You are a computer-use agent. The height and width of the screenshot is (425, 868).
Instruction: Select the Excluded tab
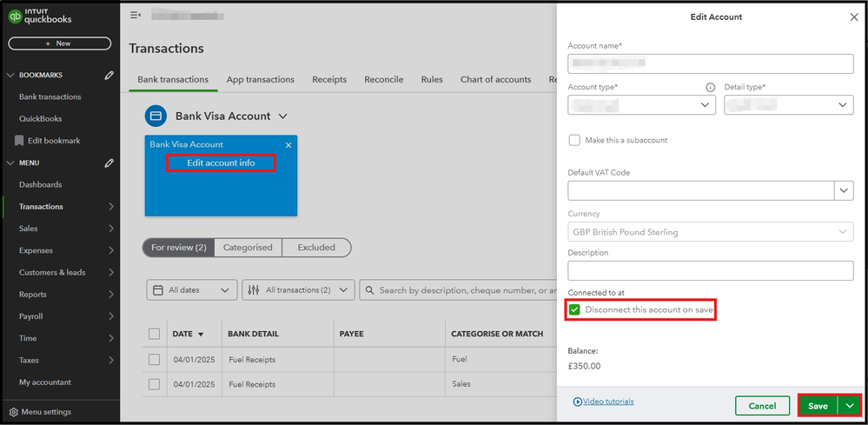(316, 248)
